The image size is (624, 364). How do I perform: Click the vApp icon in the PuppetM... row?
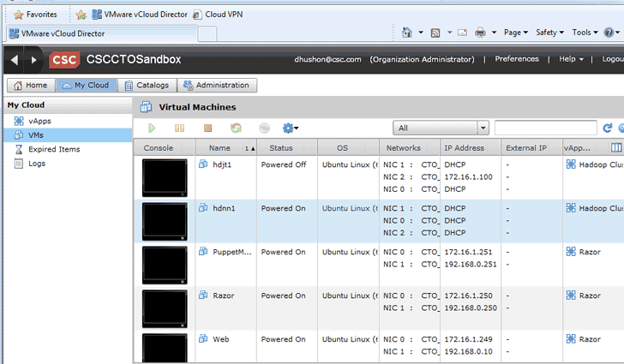click(571, 252)
